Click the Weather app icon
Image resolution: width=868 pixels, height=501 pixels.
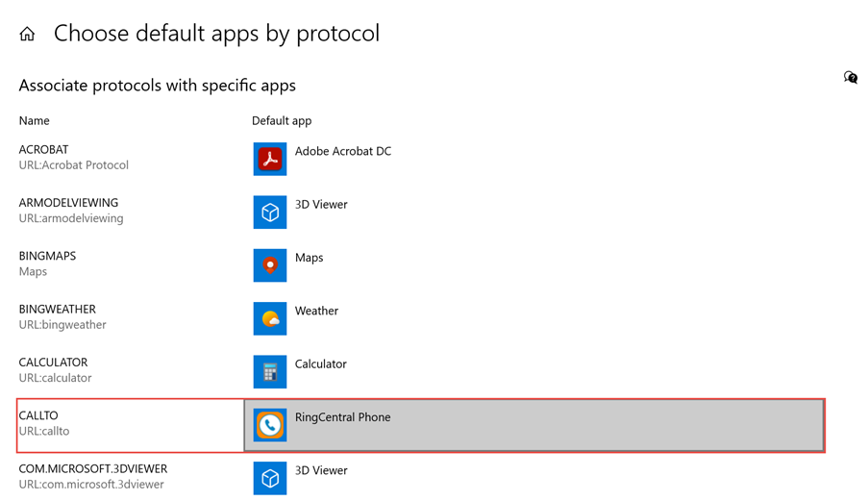click(270, 318)
